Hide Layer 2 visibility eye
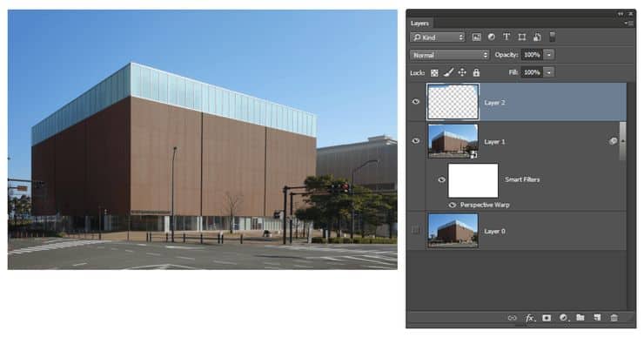The image size is (644, 338). coord(416,102)
